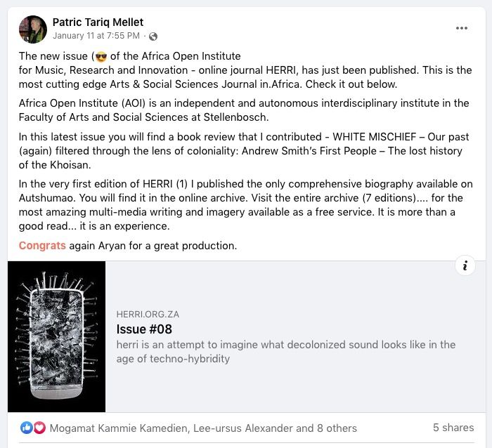This screenshot has height=448, width=492.
Task: Open the Issue #08 link title
Action: click(144, 329)
